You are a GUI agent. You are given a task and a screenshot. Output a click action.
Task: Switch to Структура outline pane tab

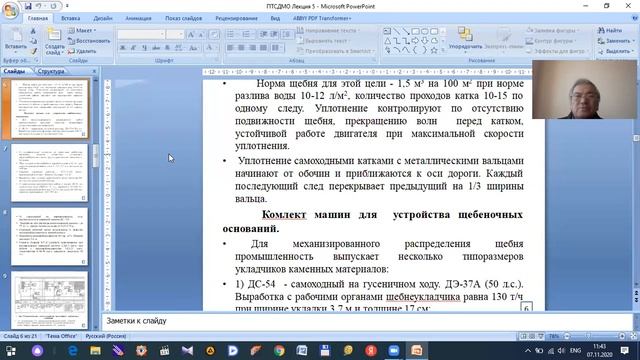tap(51, 71)
